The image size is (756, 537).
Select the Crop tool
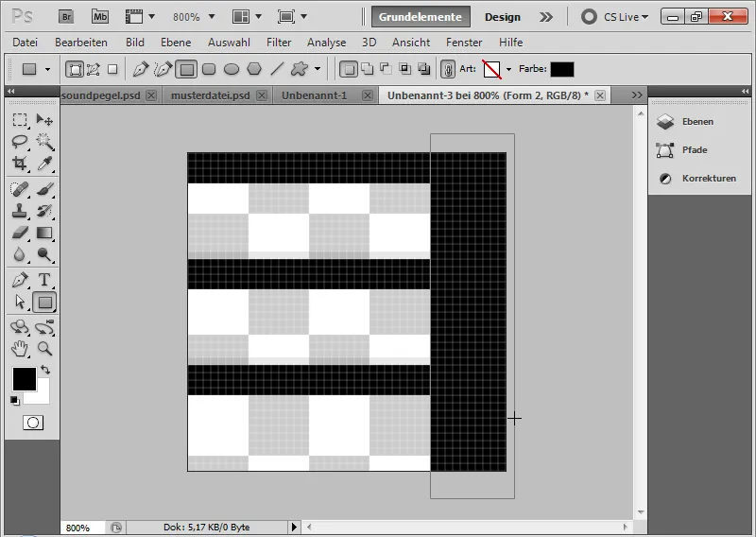click(20, 164)
